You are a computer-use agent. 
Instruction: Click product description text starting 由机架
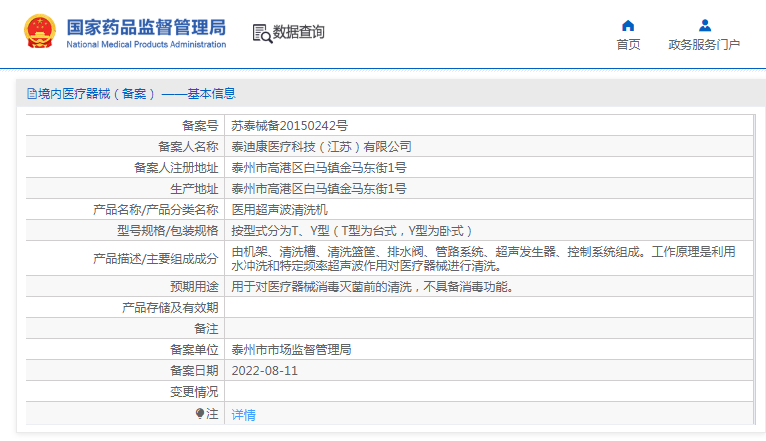pyautogui.click(x=484, y=258)
